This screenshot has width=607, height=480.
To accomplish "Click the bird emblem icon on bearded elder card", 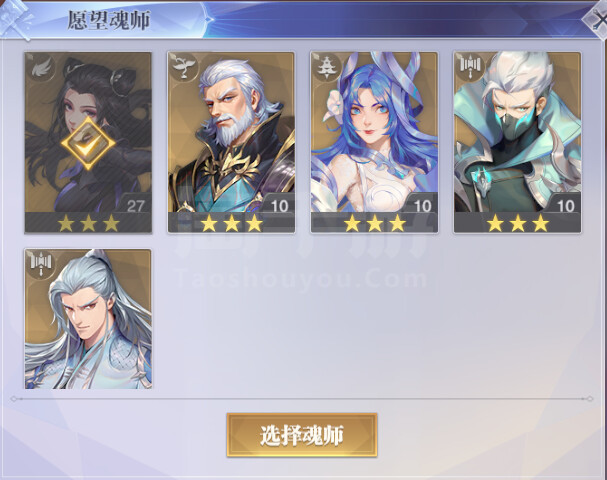I will (183, 67).
